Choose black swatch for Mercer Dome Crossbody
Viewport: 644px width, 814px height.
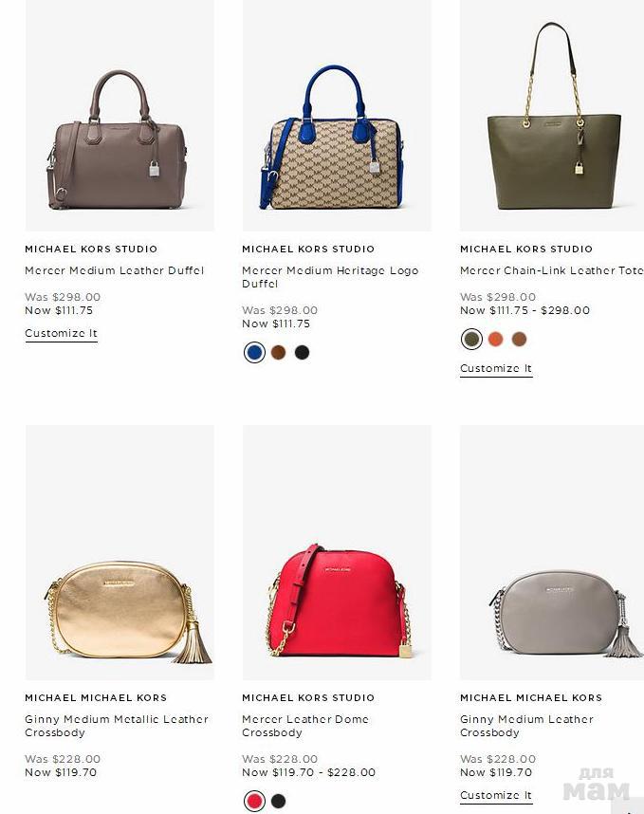[x=278, y=801]
